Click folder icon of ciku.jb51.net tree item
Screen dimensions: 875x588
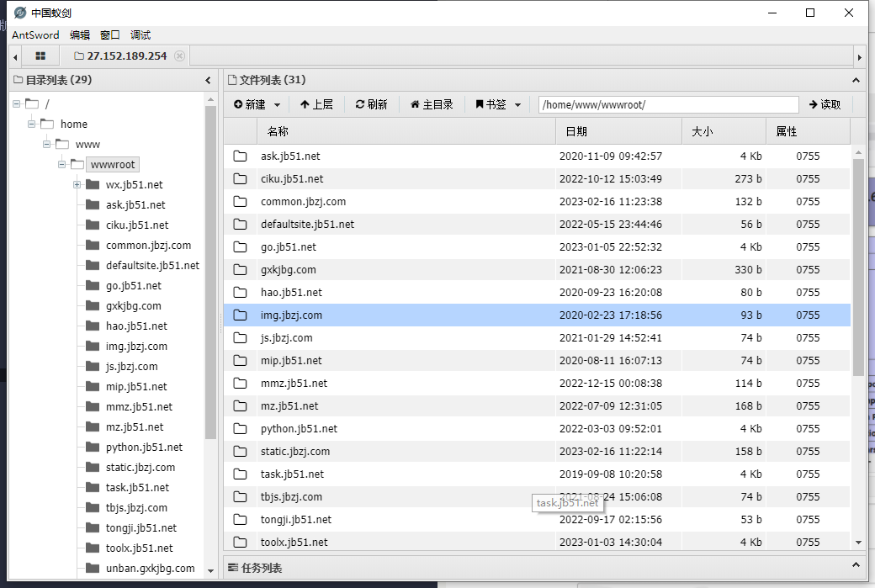93,225
